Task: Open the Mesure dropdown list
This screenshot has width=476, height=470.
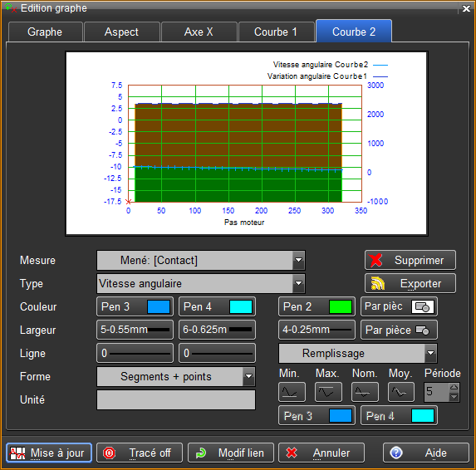Action: (298, 260)
